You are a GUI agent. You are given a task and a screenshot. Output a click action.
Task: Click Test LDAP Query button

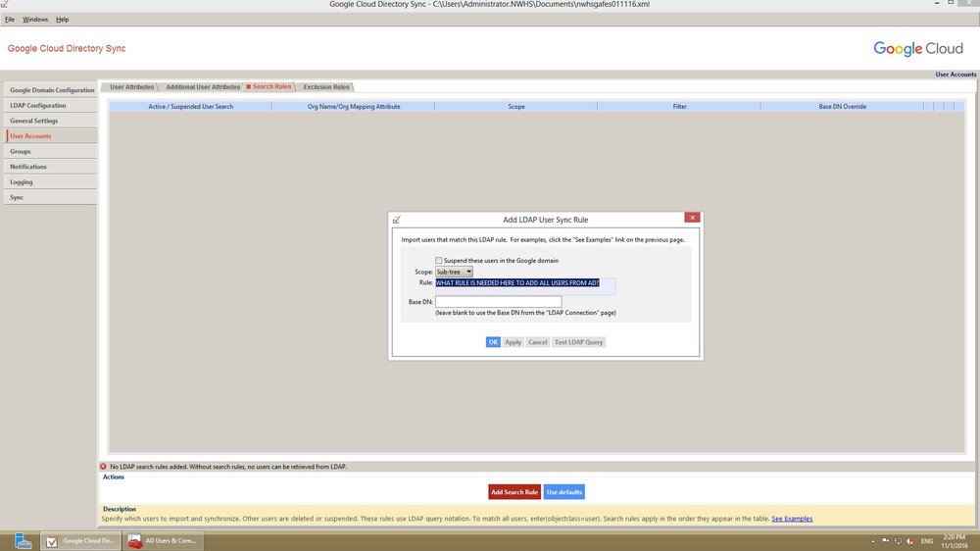[x=579, y=342]
